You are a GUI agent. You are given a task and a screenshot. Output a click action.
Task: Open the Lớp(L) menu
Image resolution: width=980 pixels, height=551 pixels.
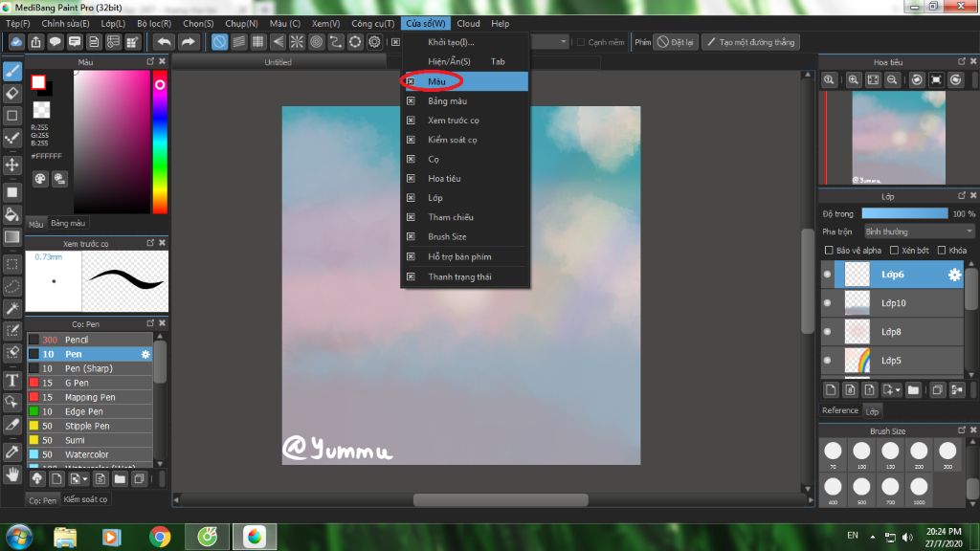(113, 23)
